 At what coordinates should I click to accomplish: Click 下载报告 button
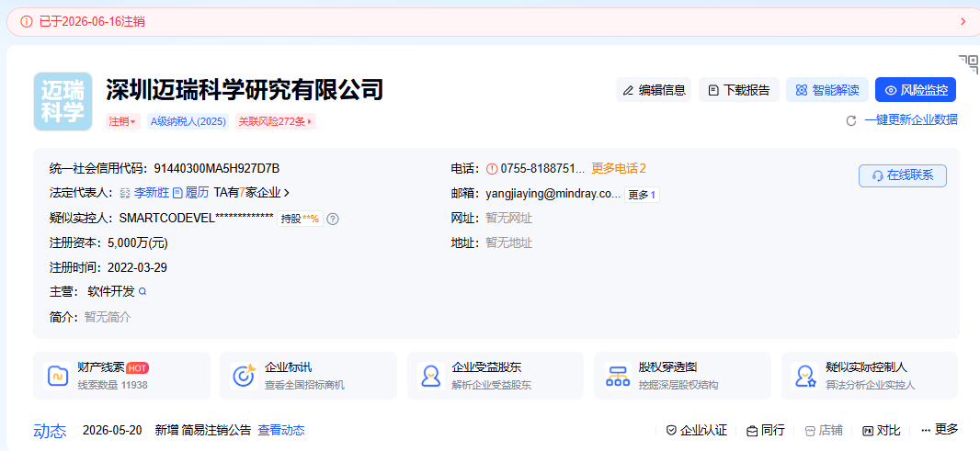tap(739, 90)
